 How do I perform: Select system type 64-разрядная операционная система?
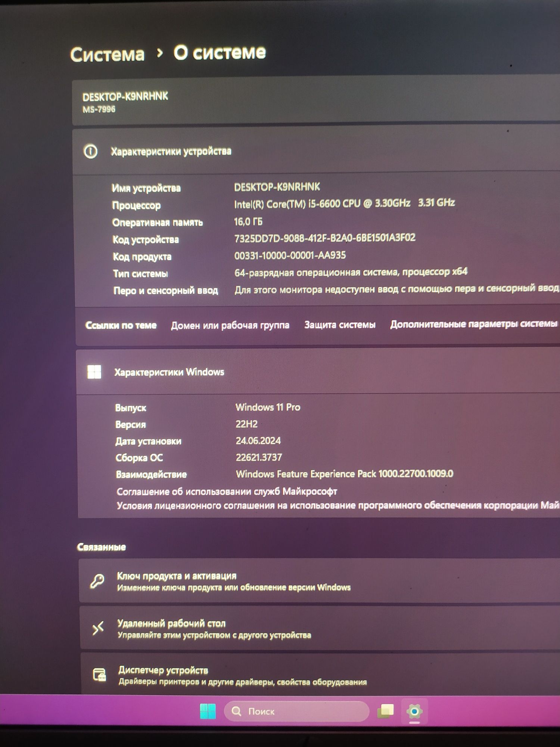point(351,272)
